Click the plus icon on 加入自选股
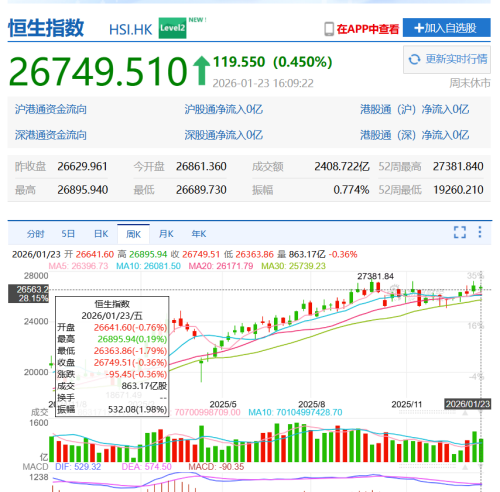 419,28
